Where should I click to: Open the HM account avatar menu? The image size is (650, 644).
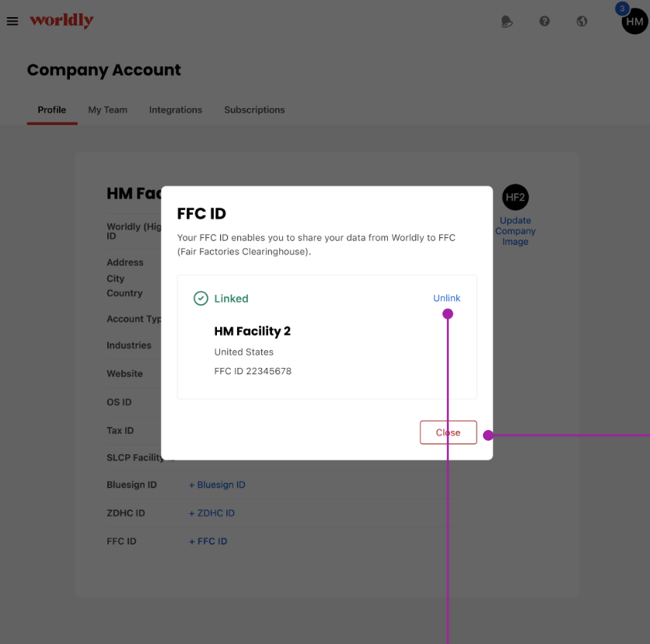point(633,21)
